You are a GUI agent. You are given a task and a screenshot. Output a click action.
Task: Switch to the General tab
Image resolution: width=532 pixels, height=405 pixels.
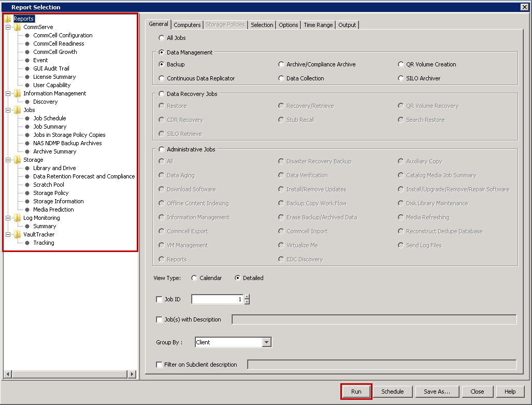point(158,24)
